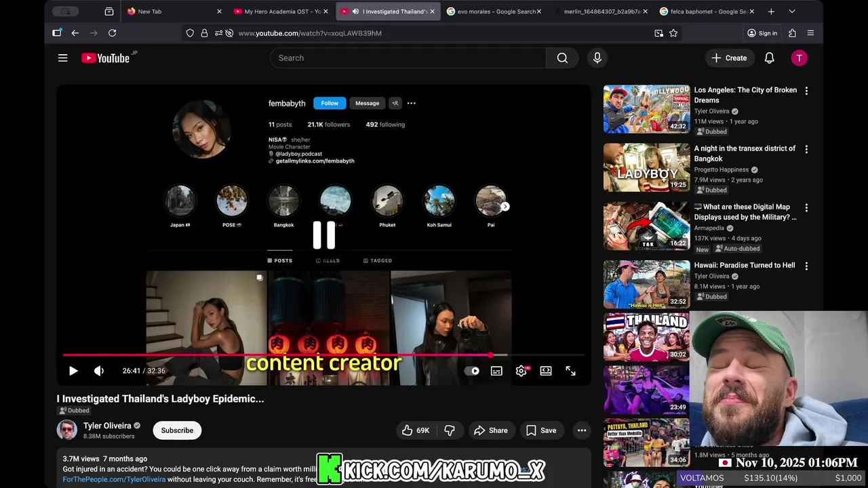Open the reader/picture view icon in address bar
The height and width of the screenshot is (488, 868).
pos(658,33)
